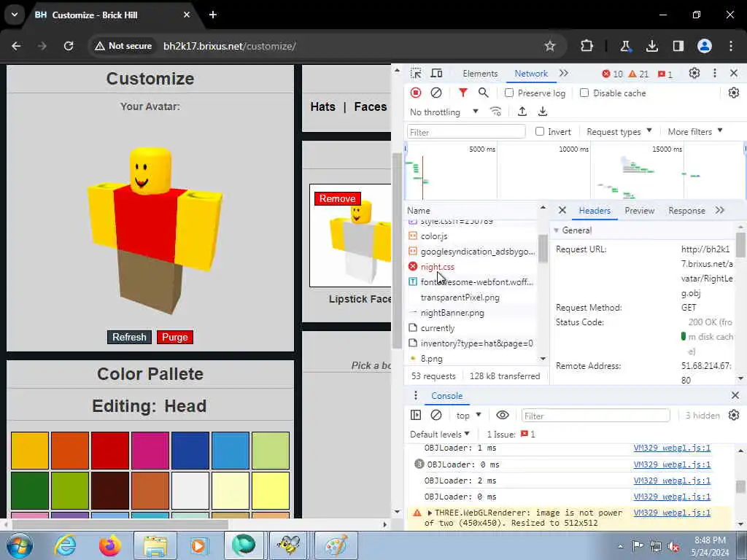The width and height of the screenshot is (747, 560).
Task: Enable Preserve log checkbox
Action: (508, 93)
